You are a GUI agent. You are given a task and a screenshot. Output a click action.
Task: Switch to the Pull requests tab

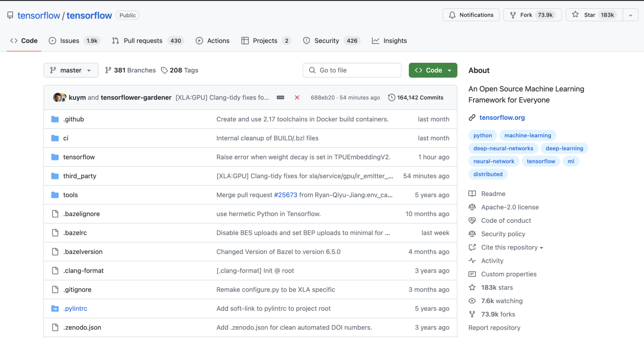click(143, 41)
